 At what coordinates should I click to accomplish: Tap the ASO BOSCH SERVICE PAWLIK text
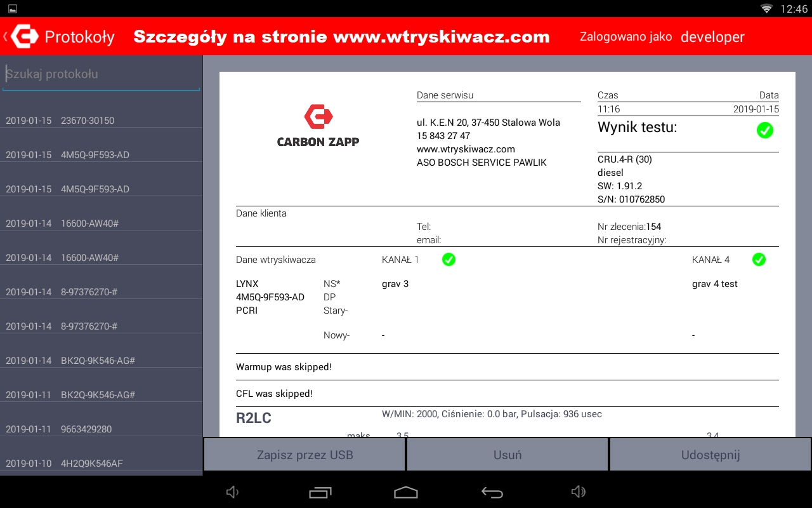(x=481, y=163)
